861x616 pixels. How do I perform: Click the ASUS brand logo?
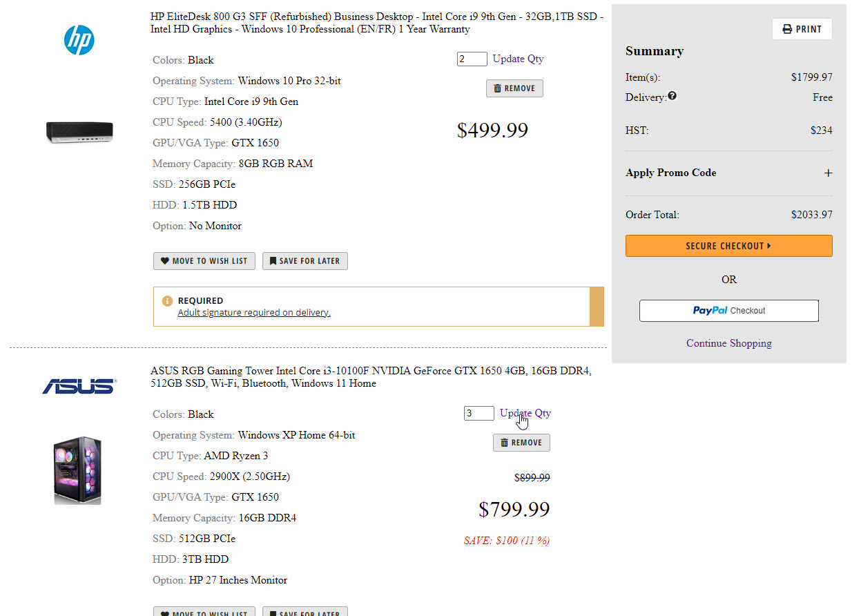coord(79,386)
